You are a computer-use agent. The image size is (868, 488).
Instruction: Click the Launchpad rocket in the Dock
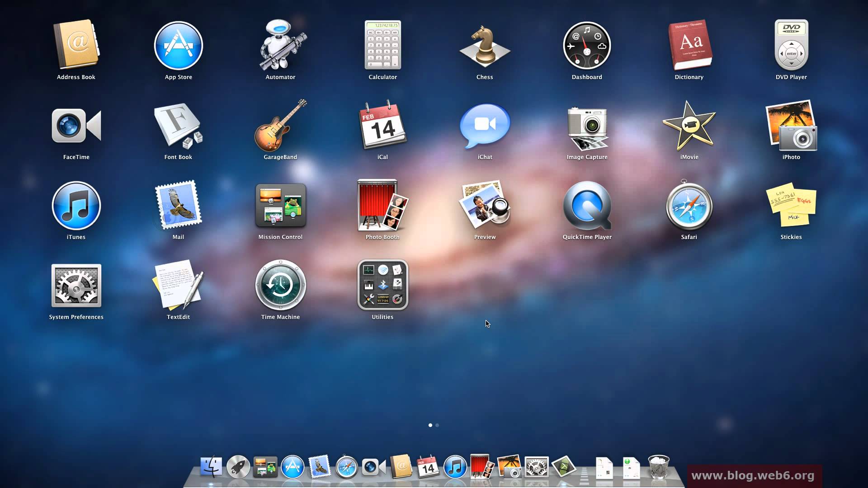pyautogui.click(x=238, y=467)
